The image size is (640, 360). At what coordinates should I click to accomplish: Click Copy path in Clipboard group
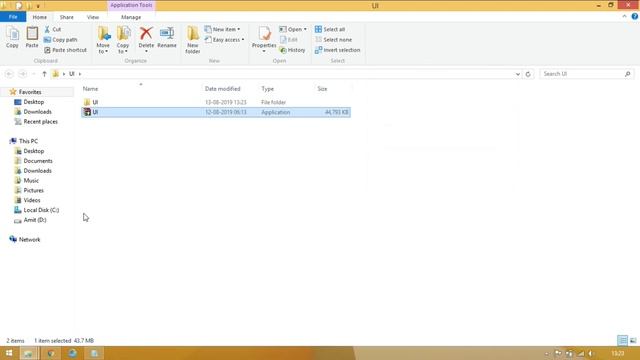click(x=60, y=40)
